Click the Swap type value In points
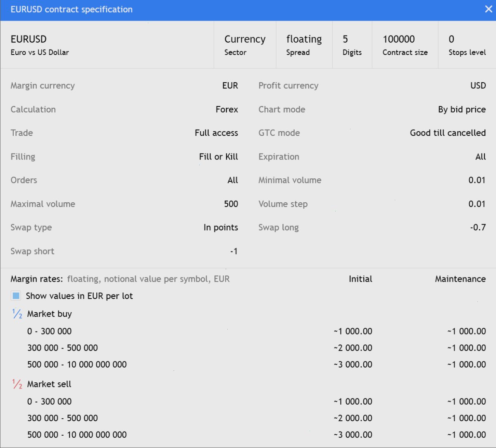The image size is (496, 448). [221, 228]
